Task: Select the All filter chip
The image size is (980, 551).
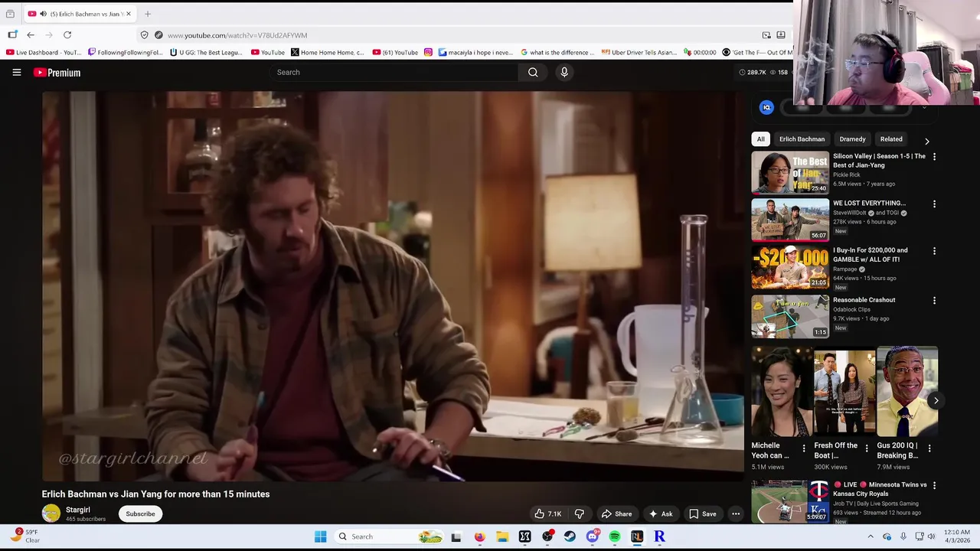Action: [761, 139]
